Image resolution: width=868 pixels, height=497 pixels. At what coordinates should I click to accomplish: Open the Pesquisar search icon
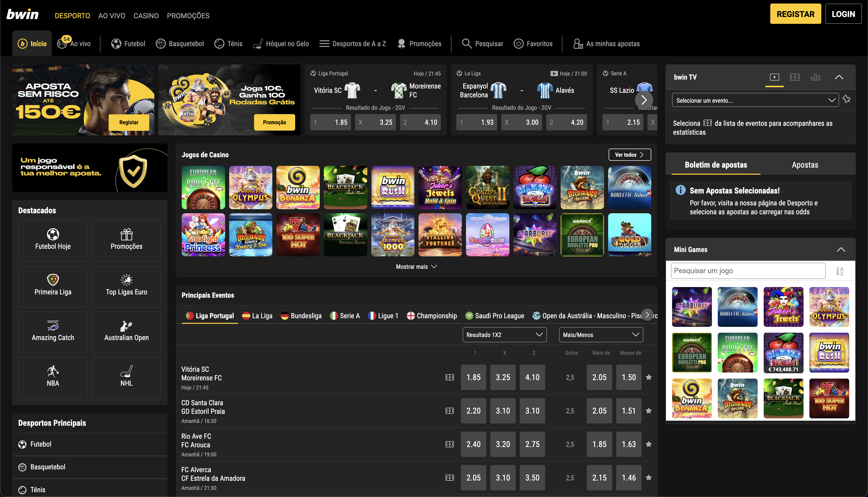(467, 43)
